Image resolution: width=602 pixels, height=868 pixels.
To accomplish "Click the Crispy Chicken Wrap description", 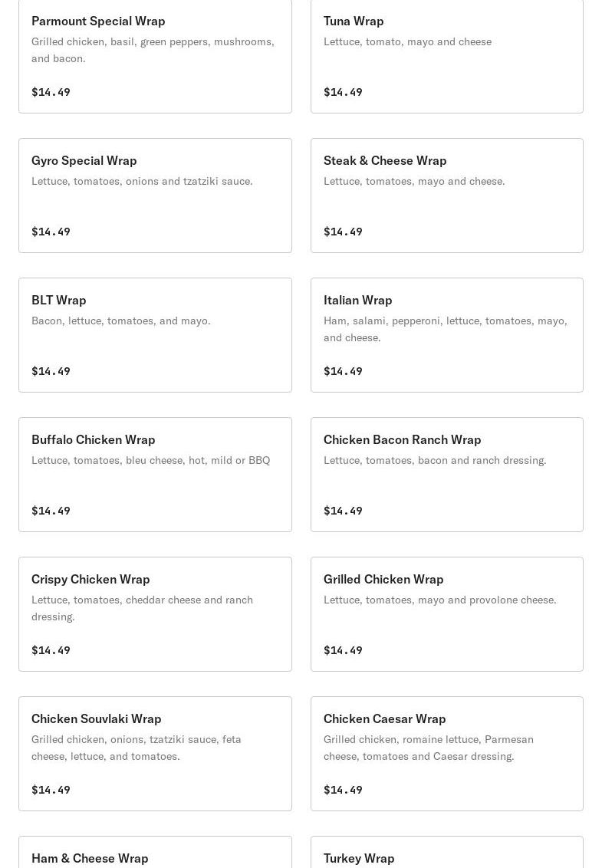I will [x=142, y=608].
